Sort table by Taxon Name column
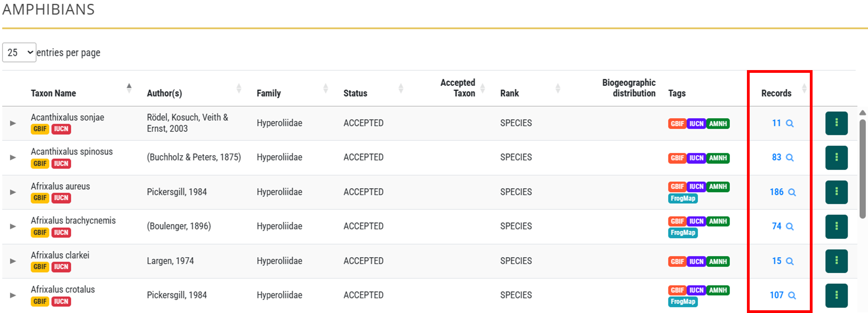This screenshot has width=868, height=313. click(x=53, y=93)
